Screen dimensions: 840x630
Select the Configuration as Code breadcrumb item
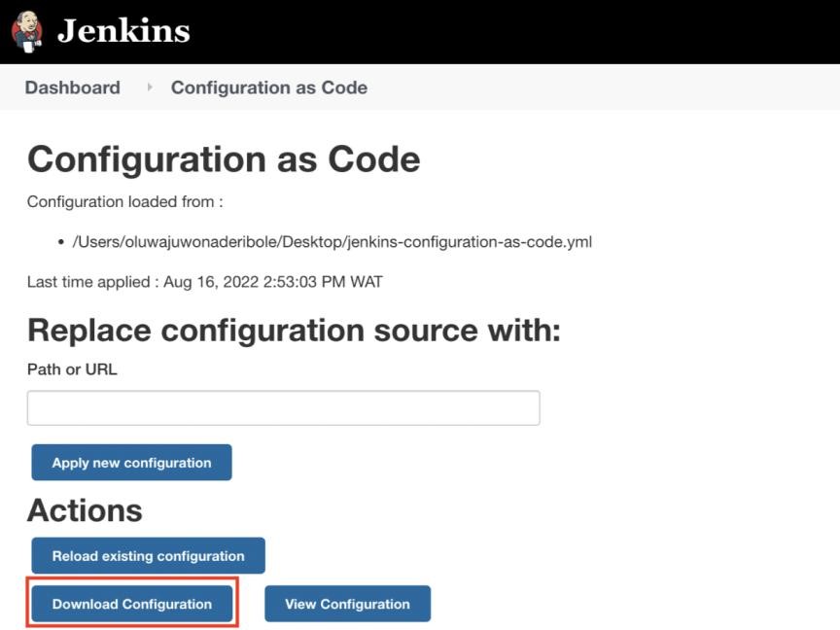(x=269, y=87)
